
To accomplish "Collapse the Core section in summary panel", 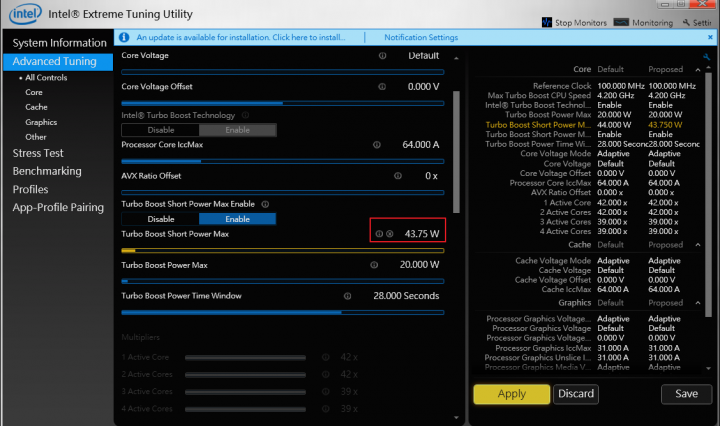I will tap(698, 70).
